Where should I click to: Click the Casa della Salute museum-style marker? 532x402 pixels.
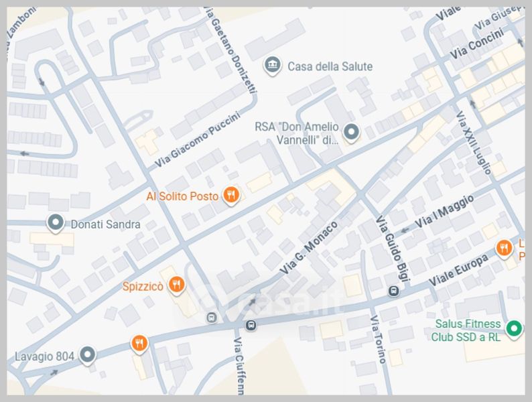272,66
